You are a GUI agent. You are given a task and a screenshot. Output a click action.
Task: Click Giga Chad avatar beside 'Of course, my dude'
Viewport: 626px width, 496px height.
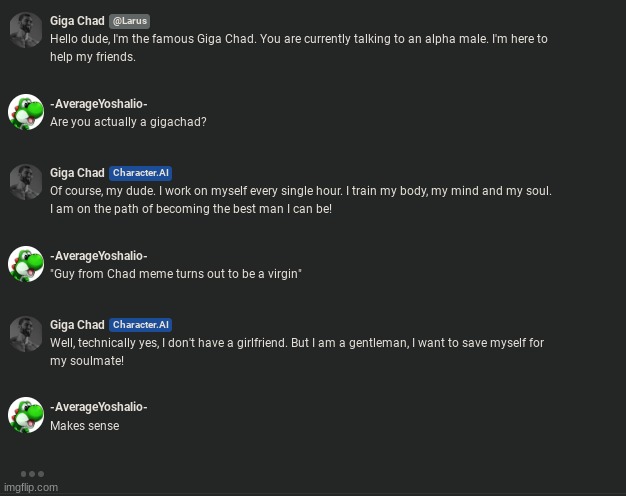point(26,182)
